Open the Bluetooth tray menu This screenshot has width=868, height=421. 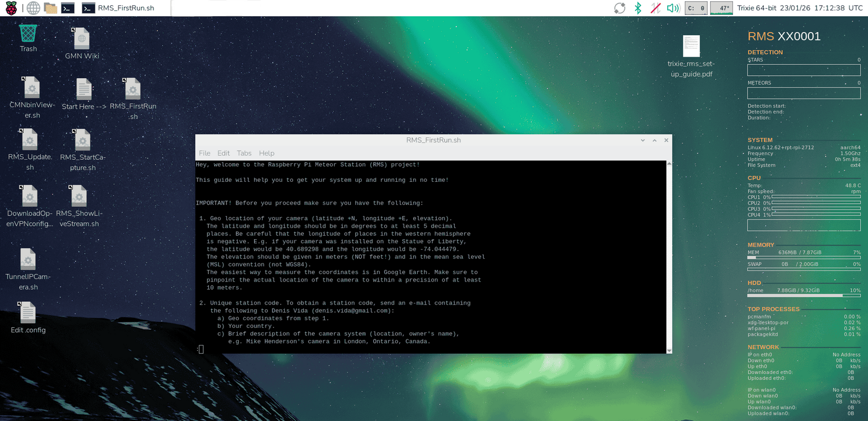point(638,8)
